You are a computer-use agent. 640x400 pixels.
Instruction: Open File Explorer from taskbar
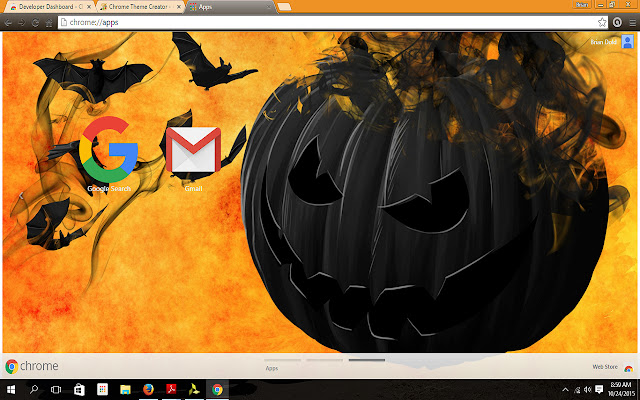click(x=125, y=389)
